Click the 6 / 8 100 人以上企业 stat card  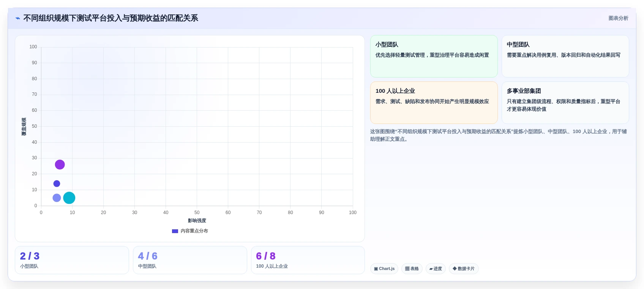[x=308, y=260]
